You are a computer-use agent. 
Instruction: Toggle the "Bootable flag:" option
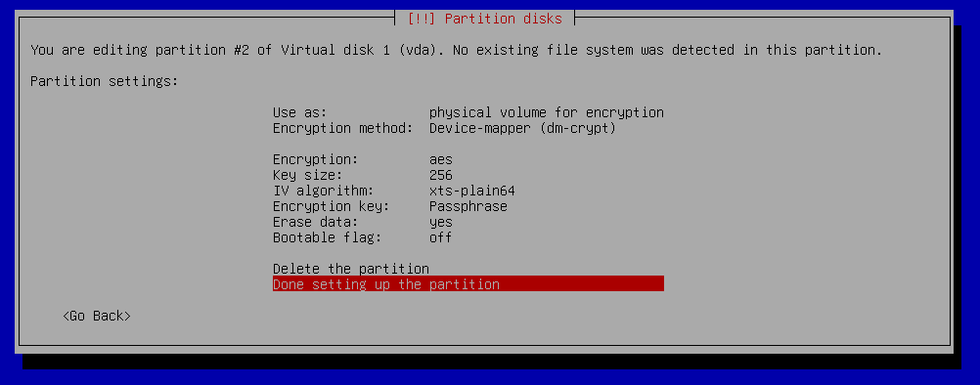click(327, 237)
